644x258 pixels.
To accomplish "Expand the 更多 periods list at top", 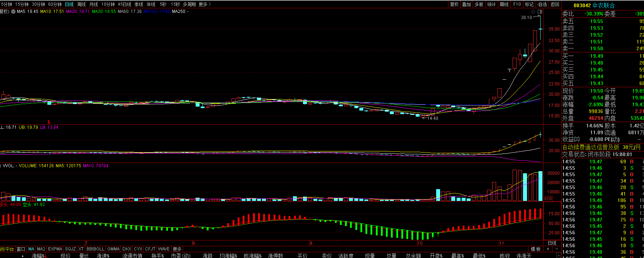I will click(205, 4).
